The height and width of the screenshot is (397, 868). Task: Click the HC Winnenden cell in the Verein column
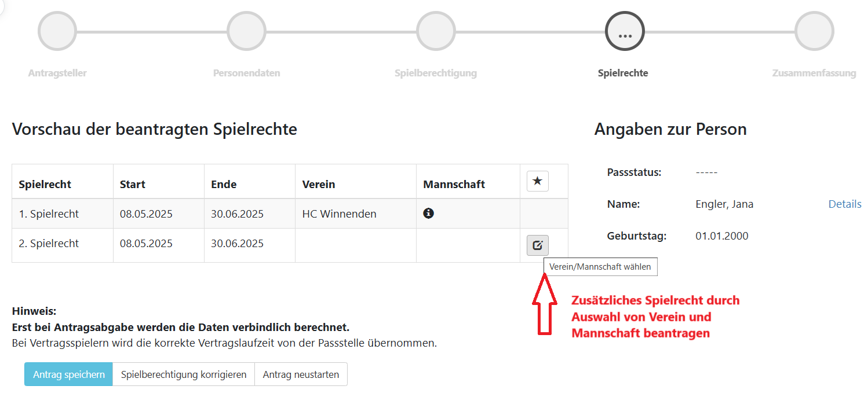[339, 214]
